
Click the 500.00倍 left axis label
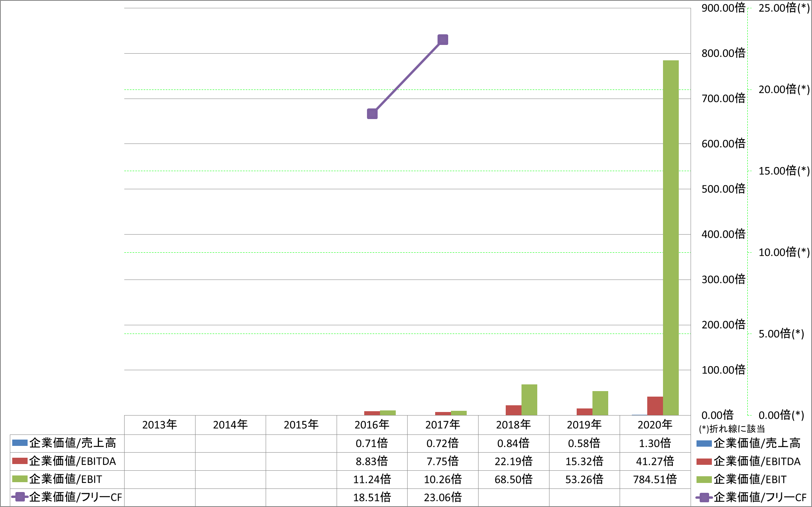pos(723,189)
